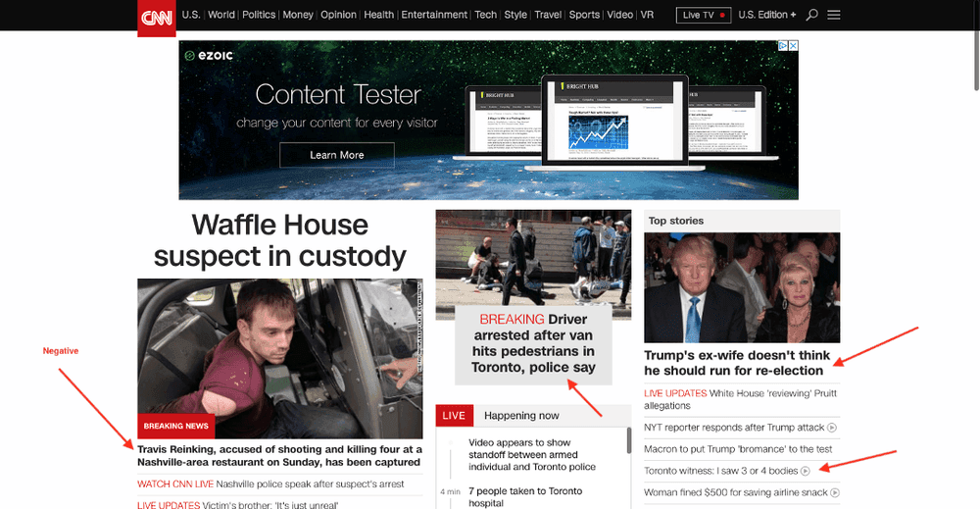Open Toronto van driver arrested story
Screen dimensions: 980x509
click(533, 343)
